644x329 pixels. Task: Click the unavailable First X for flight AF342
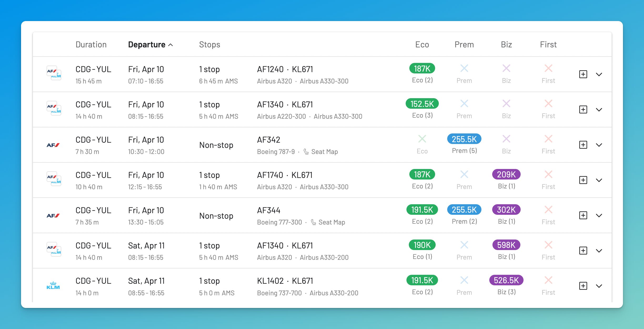pyautogui.click(x=548, y=139)
